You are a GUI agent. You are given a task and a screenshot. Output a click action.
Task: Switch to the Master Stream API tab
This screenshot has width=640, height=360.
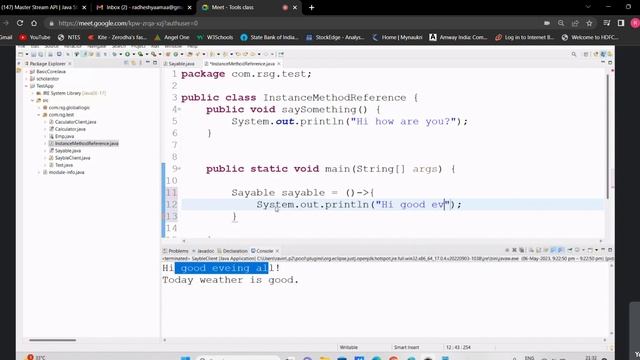click(x=41, y=7)
